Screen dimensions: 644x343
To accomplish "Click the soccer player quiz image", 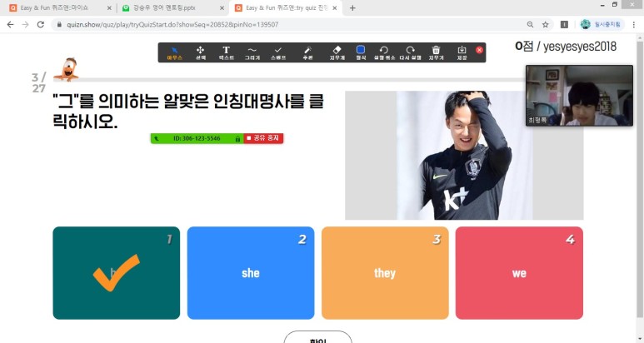I will click(x=464, y=155).
